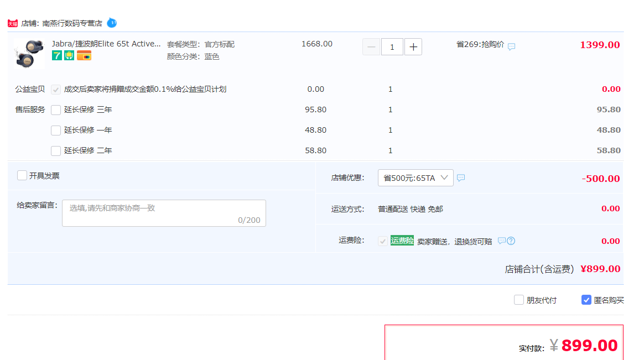The image size is (644, 360).
Task: Click the store name 南燕行数码专营店
Action: [72, 23]
